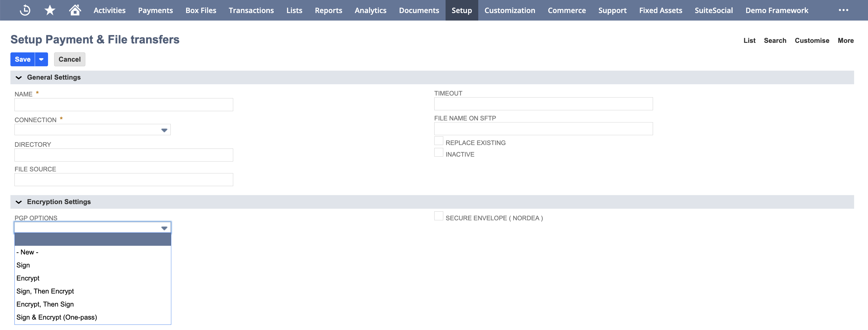Choose 'Encrypt, Then Sign' option

click(x=93, y=304)
